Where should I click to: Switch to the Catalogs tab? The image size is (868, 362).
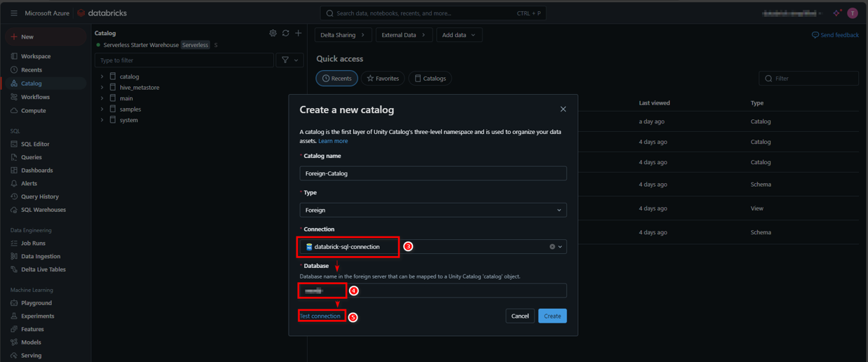[x=430, y=79]
